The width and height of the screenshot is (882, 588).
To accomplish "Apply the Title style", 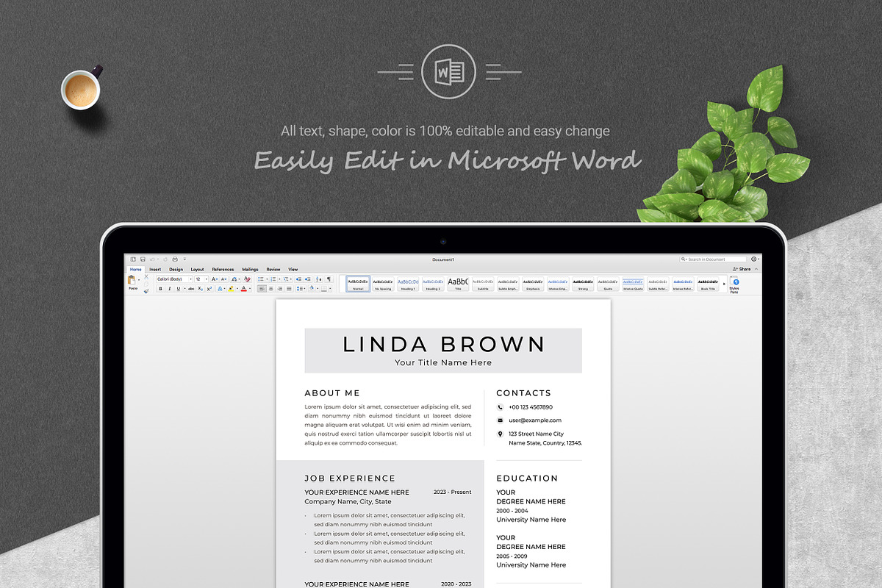I will (x=458, y=284).
